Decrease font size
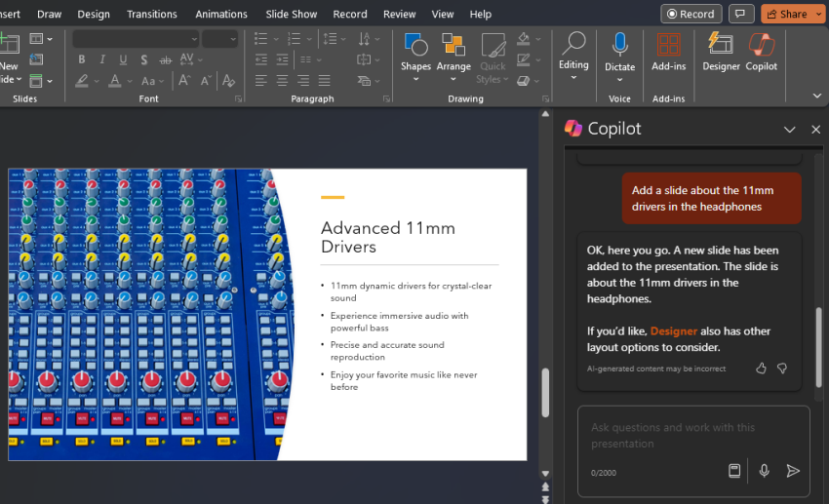829x504 pixels. point(206,80)
